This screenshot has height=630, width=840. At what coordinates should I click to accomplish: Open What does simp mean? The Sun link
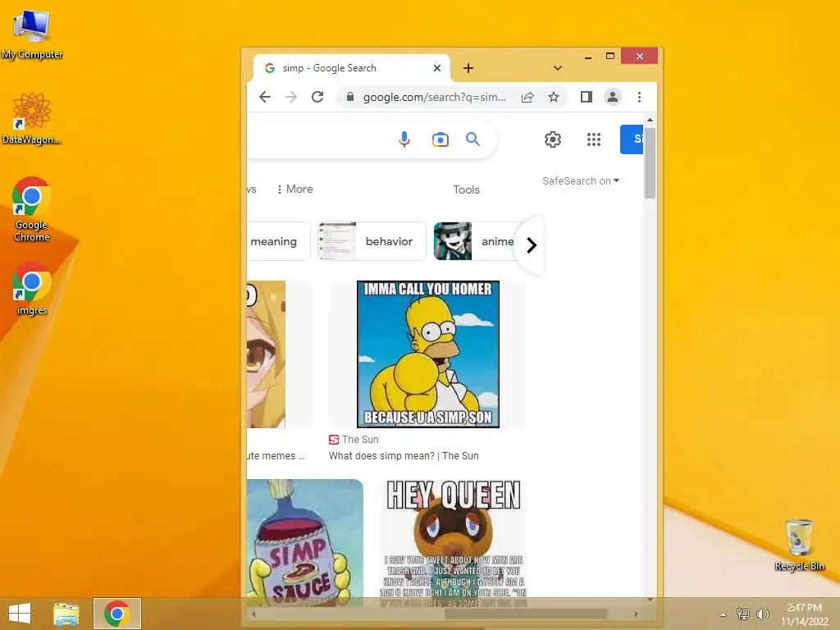point(404,456)
